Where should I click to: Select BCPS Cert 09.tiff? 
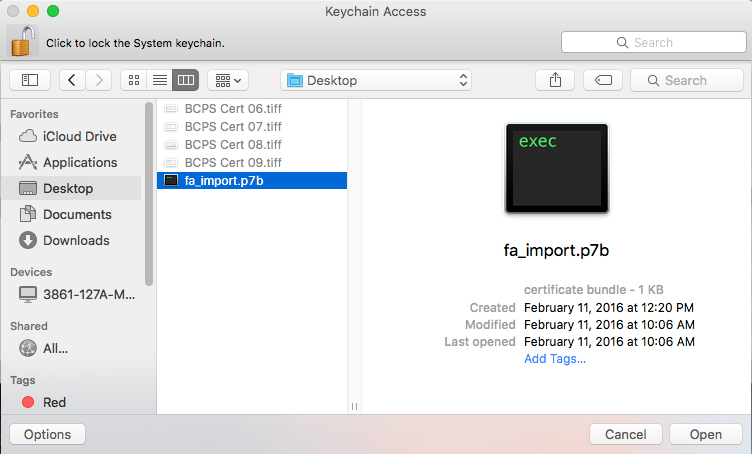tap(252, 163)
